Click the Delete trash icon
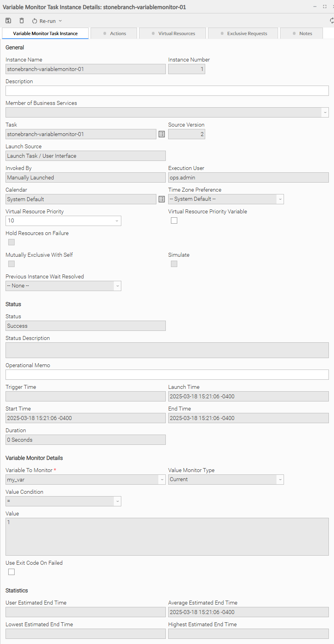 tap(22, 21)
